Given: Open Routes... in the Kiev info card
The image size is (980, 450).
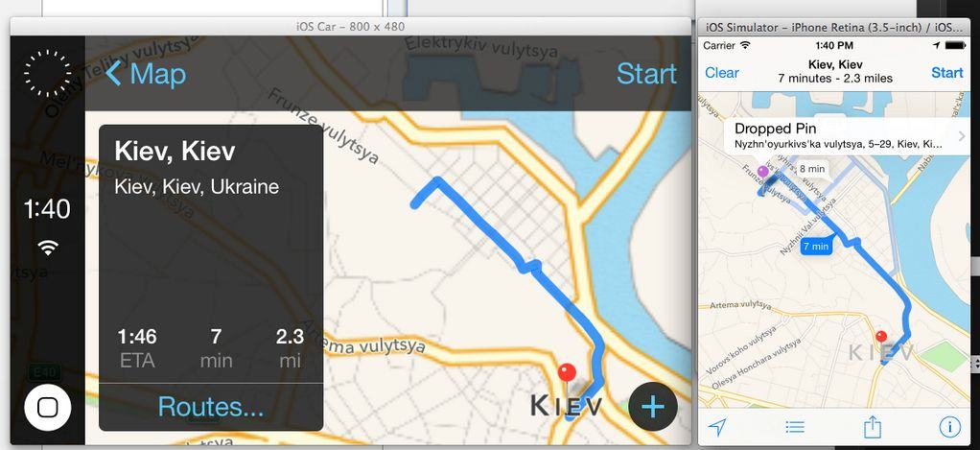Looking at the screenshot, I should click(x=211, y=407).
